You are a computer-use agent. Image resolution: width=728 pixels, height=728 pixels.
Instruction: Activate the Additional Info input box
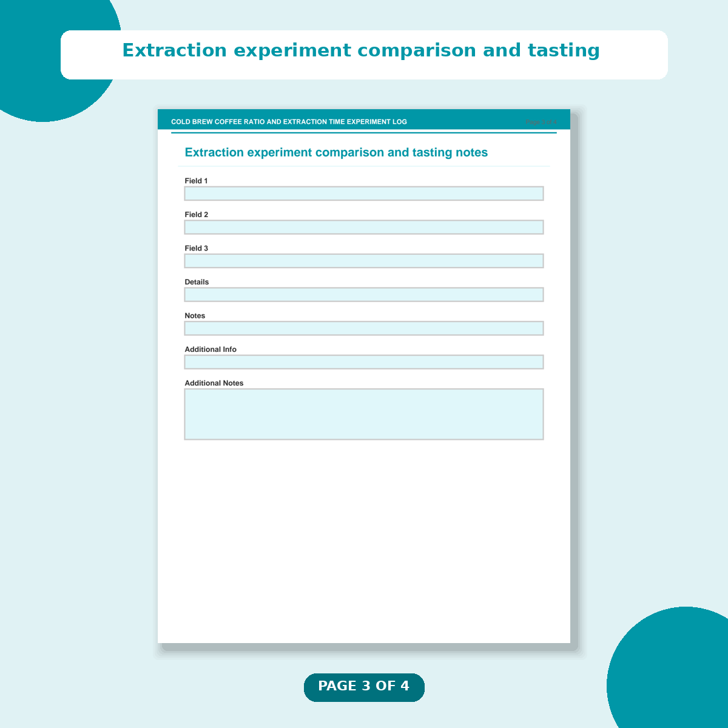pos(364,362)
